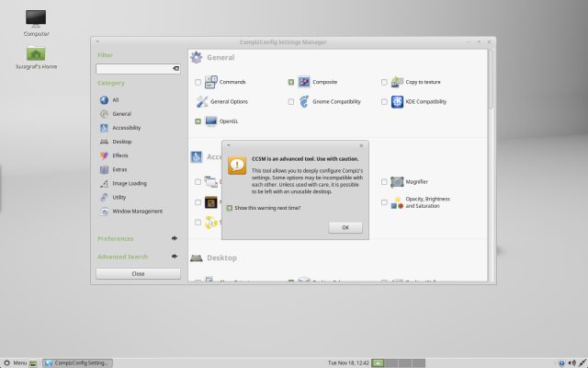This screenshot has width=588, height=368.
Task: Open luisgraf's Home folder icon
Action: click(36, 53)
